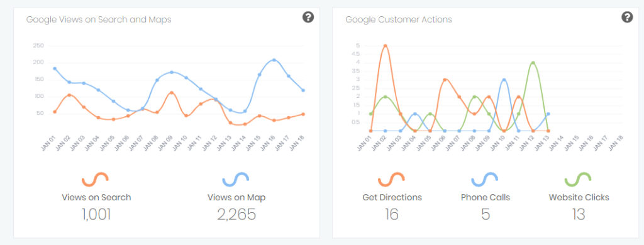The image size is (644, 245).
Task: Click the Phone Calls count 5
Action: [486, 215]
